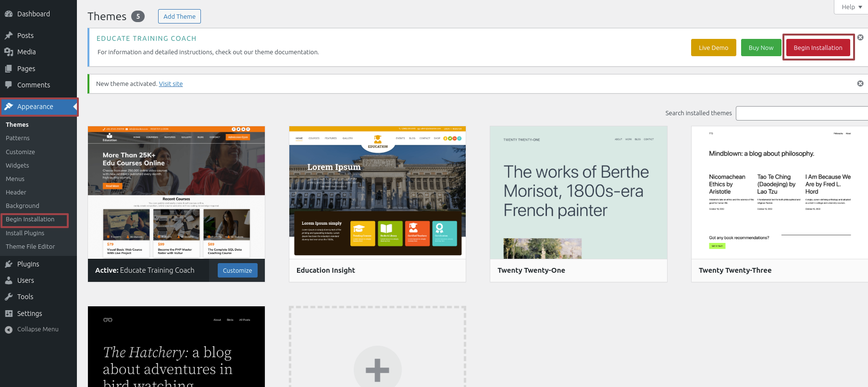
Task: Open Themes submenu item
Action: tap(17, 124)
